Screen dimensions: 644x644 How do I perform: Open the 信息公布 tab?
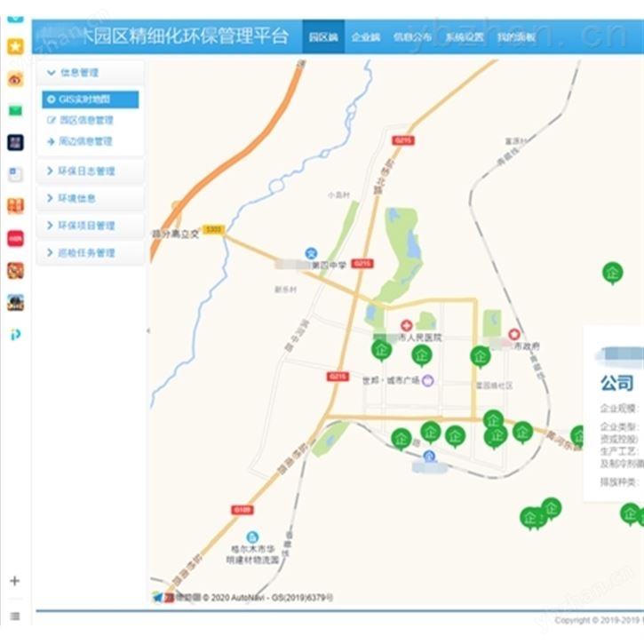pyautogui.click(x=413, y=37)
